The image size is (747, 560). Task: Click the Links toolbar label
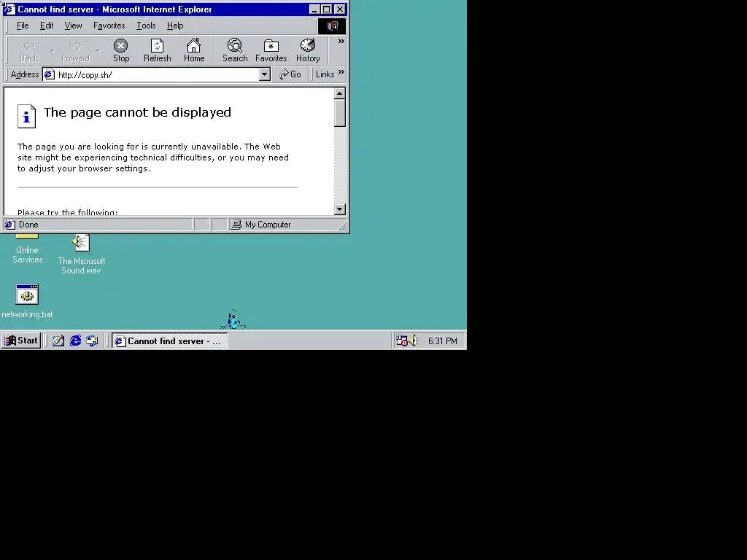coord(325,74)
